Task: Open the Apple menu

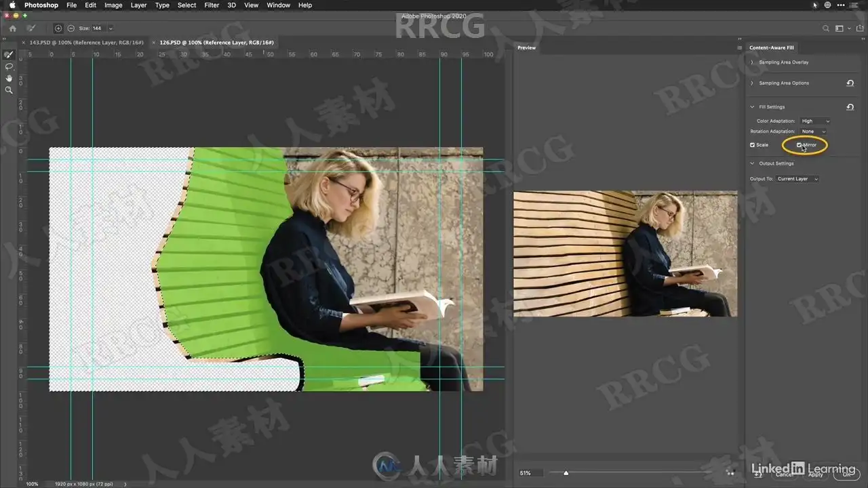Action: coord(12,5)
